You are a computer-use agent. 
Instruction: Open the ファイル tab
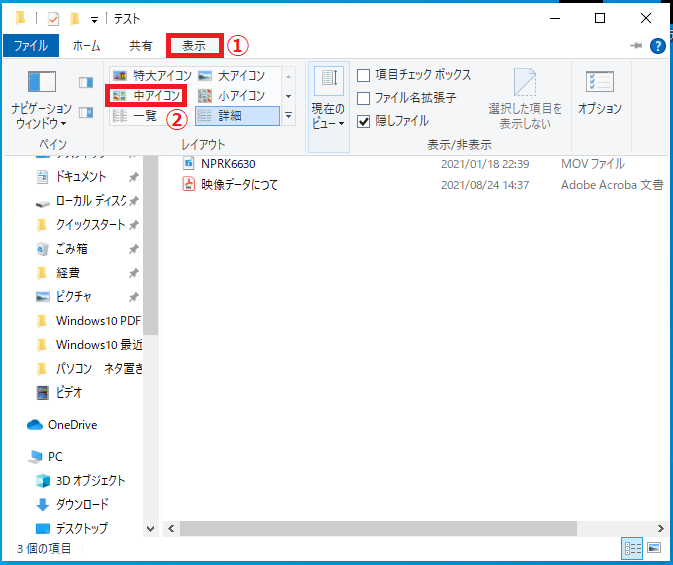pyautogui.click(x=30, y=46)
